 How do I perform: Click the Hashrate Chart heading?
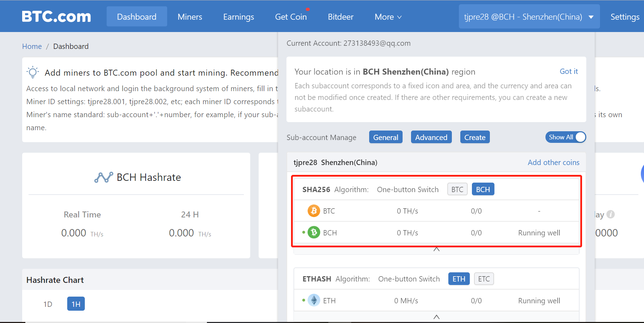pos(55,280)
